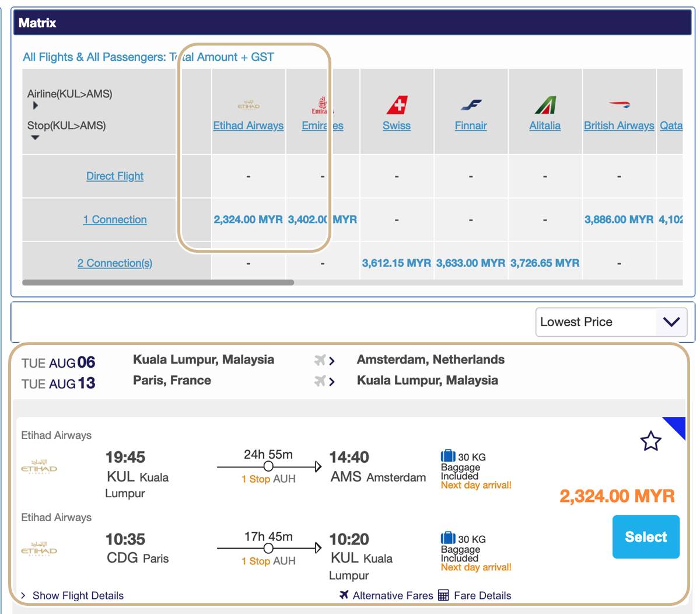This screenshot has width=700, height=614.
Task: Click the orange 2,324.00 MYR total price
Action: click(x=617, y=496)
